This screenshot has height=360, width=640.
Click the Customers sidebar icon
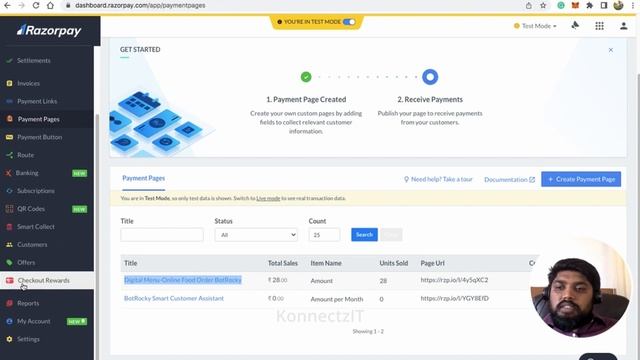tap(9, 245)
